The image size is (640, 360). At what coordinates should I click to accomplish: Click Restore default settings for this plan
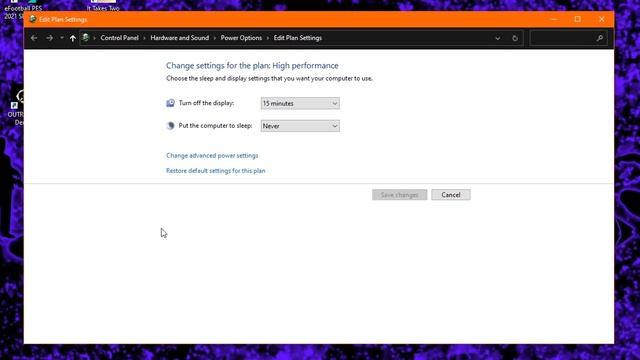coord(216,171)
